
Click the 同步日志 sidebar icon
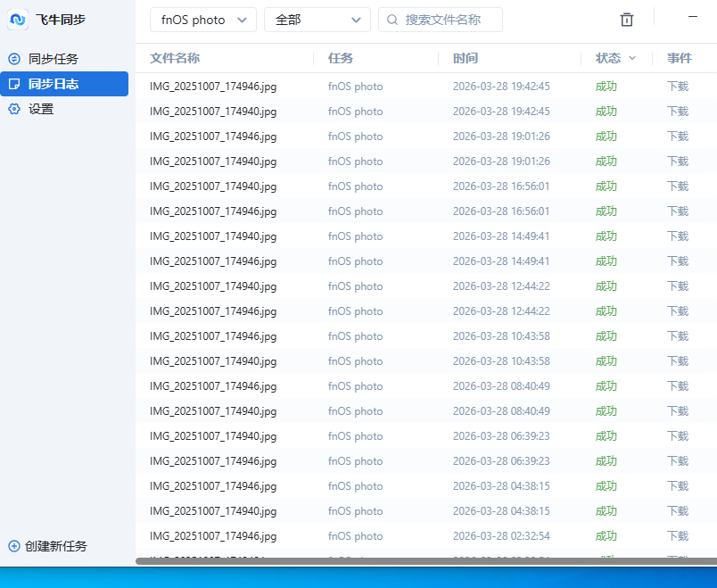tap(14, 84)
